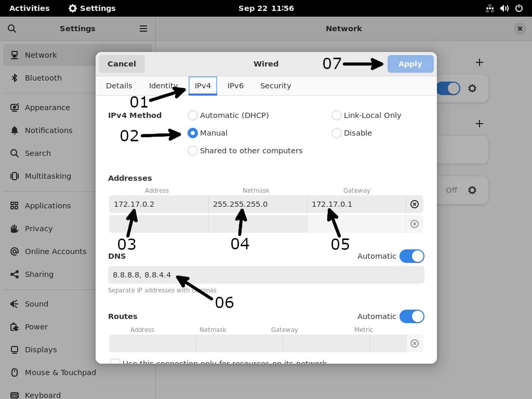Switch to the IPv6 tab
The image size is (532, 399).
[235, 85]
